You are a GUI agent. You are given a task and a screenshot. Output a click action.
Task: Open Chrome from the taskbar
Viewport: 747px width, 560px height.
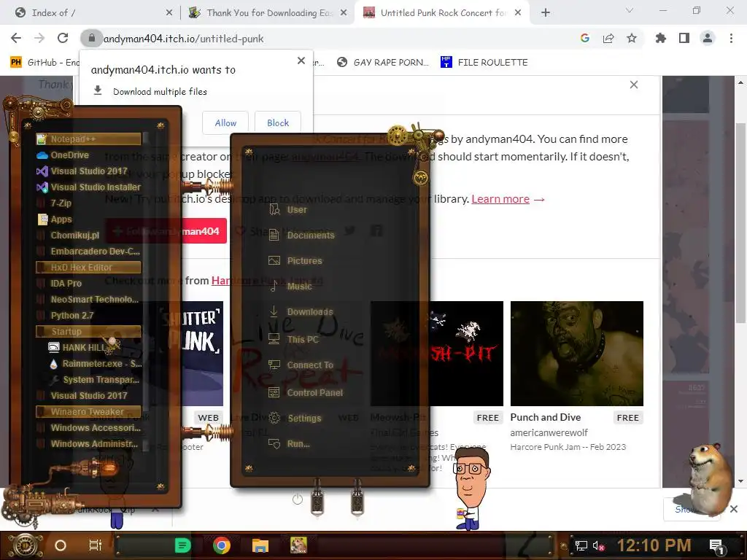[x=222, y=545]
